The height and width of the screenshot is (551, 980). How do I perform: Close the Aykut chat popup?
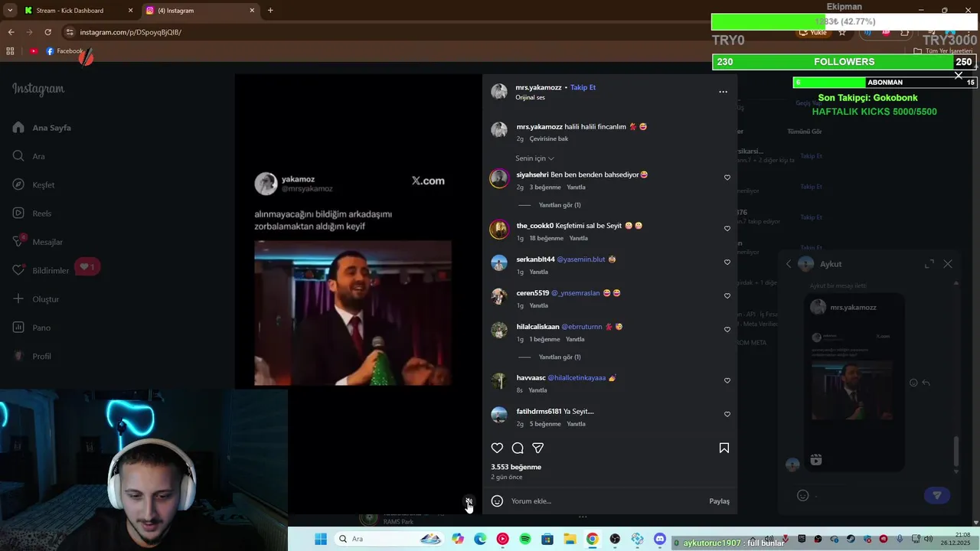point(948,264)
